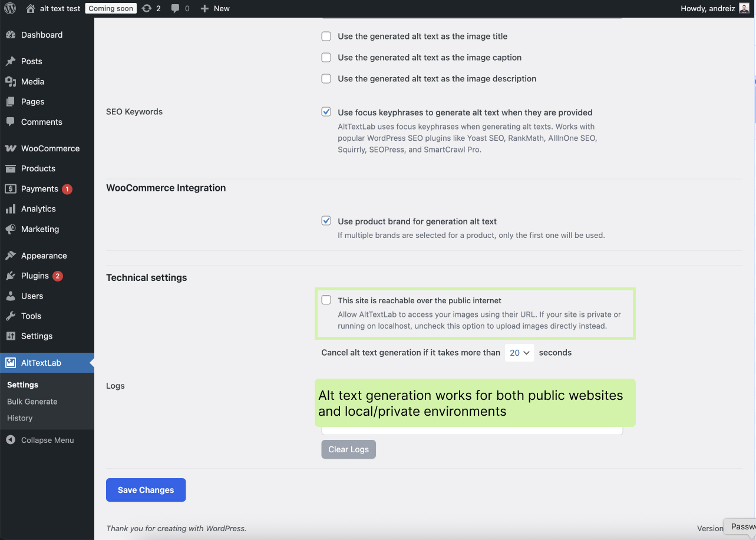Click the Comments sidebar icon

click(11, 122)
